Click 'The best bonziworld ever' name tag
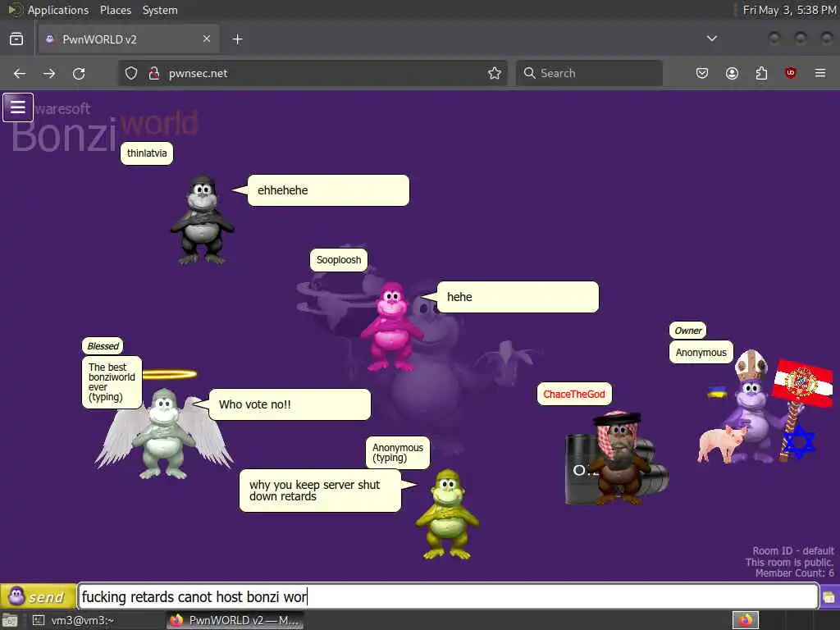 112,382
